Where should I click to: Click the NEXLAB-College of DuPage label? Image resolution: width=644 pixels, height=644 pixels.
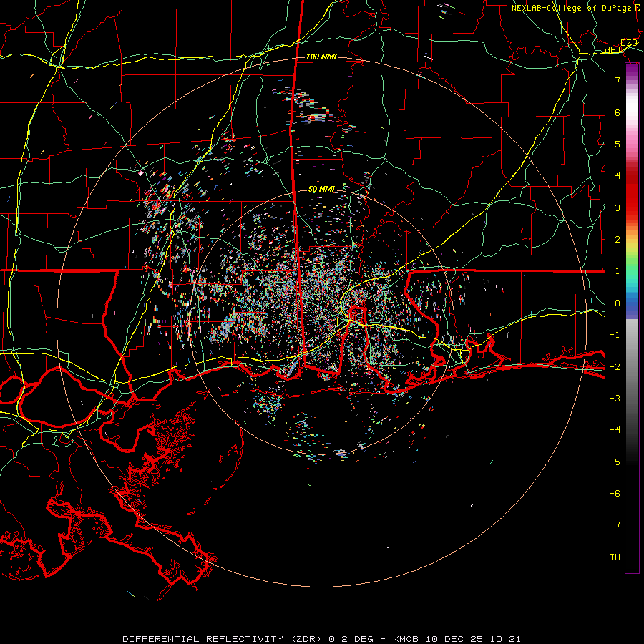(x=571, y=8)
